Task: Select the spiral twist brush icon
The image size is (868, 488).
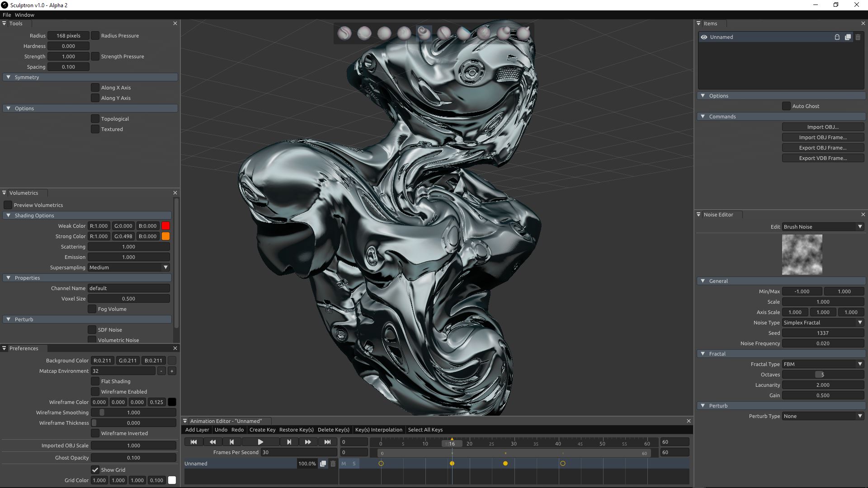Action: tap(424, 33)
